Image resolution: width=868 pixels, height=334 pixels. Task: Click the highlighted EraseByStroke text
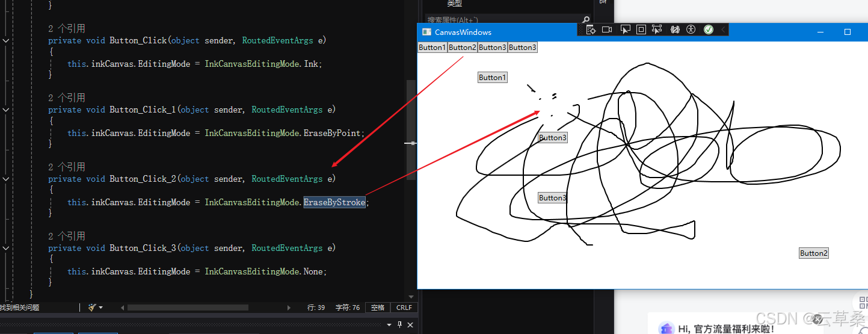click(x=334, y=203)
